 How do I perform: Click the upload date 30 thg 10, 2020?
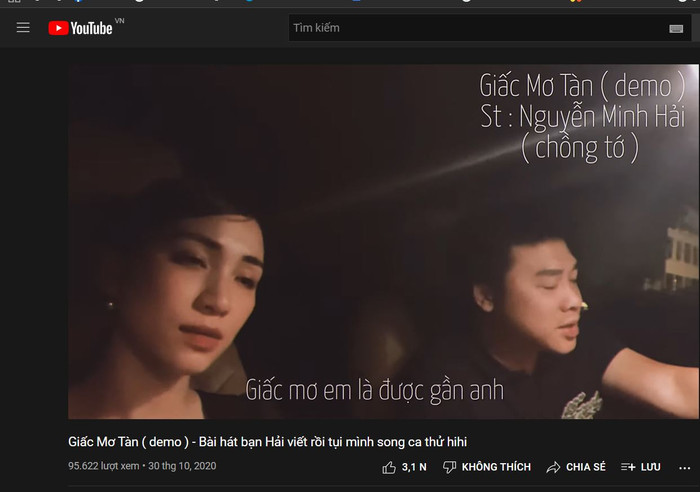tap(182, 466)
